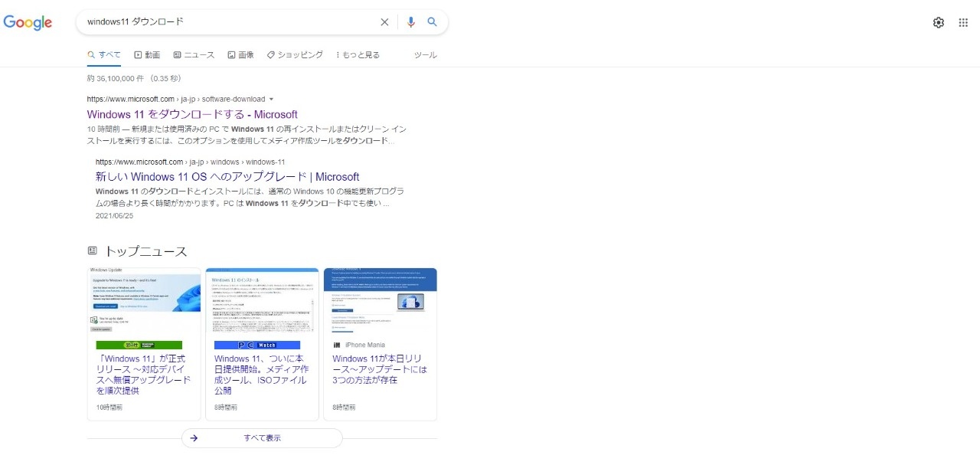This screenshot has width=980, height=465.
Task: Submit search with magnifier icon
Action: pyautogui.click(x=432, y=22)
